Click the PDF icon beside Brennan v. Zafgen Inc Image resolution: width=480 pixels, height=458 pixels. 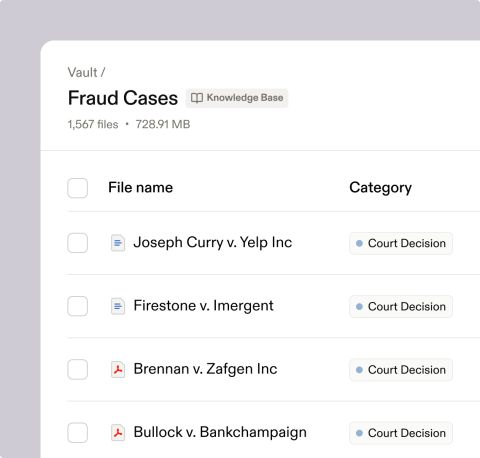[x=118, y=370]
